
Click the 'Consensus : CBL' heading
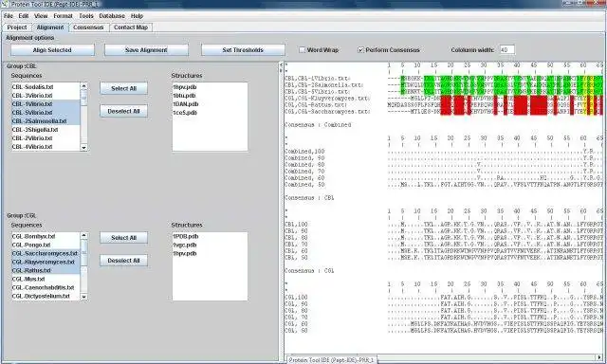pos(309,198)
